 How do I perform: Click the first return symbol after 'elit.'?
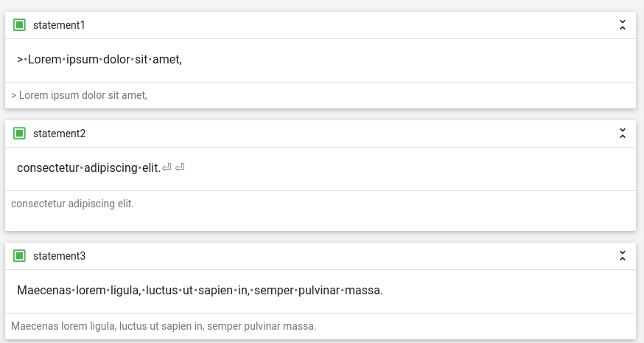coord(167,167)
